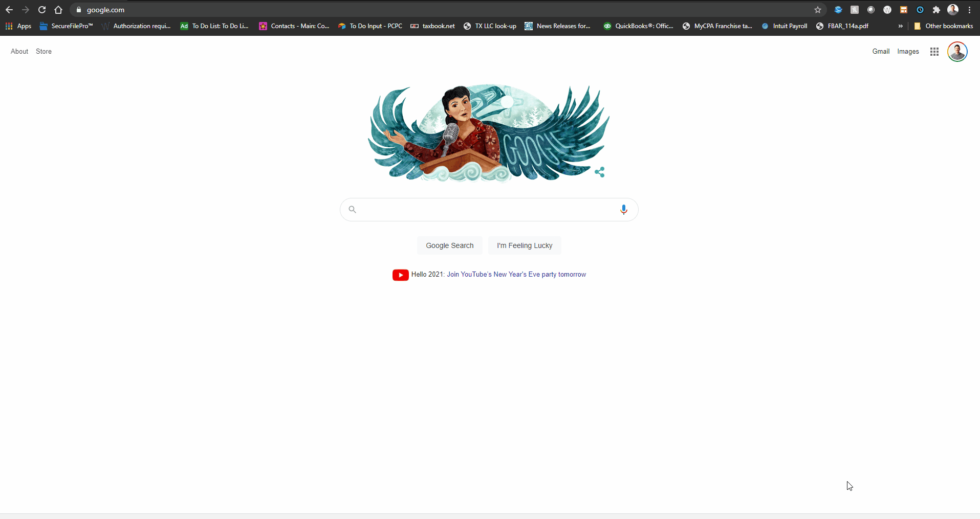Screen dimensions: 980x519
Task: Open the Google apps grid
Action: coord(934,51)
